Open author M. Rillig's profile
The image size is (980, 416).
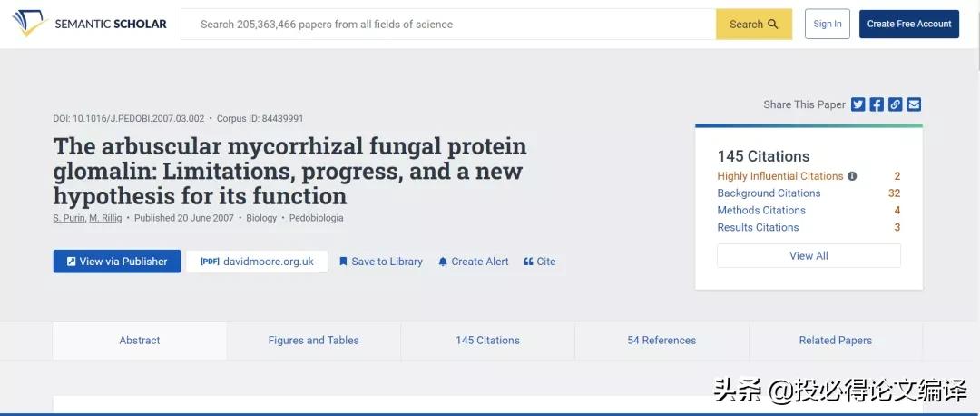click(x=105, y=218)
